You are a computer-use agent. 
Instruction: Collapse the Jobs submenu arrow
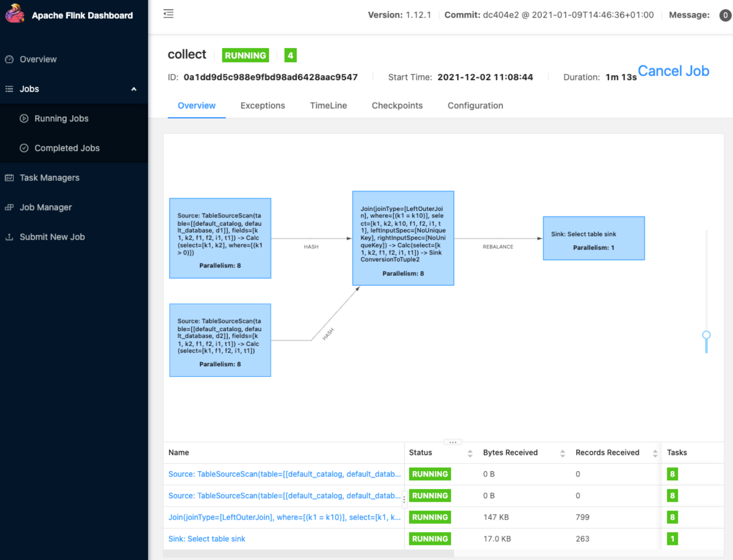tap(134, 89)
